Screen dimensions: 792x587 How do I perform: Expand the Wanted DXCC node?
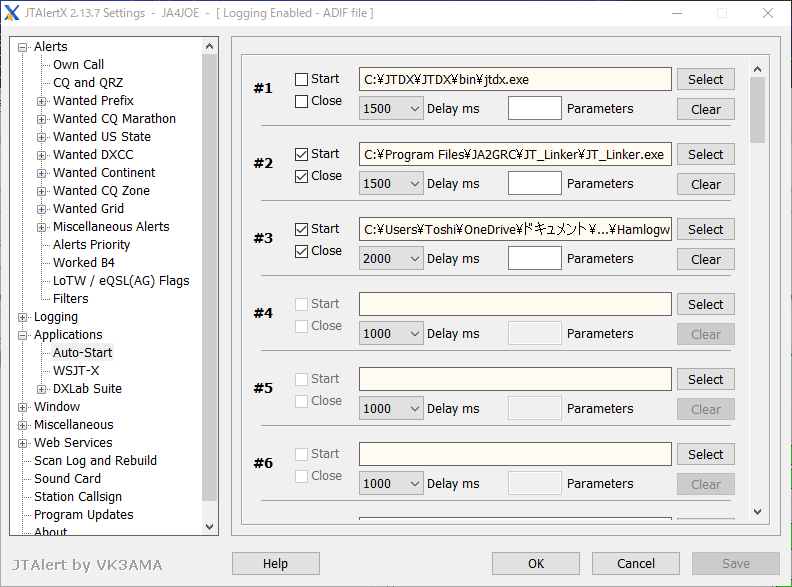pos(41,156)
